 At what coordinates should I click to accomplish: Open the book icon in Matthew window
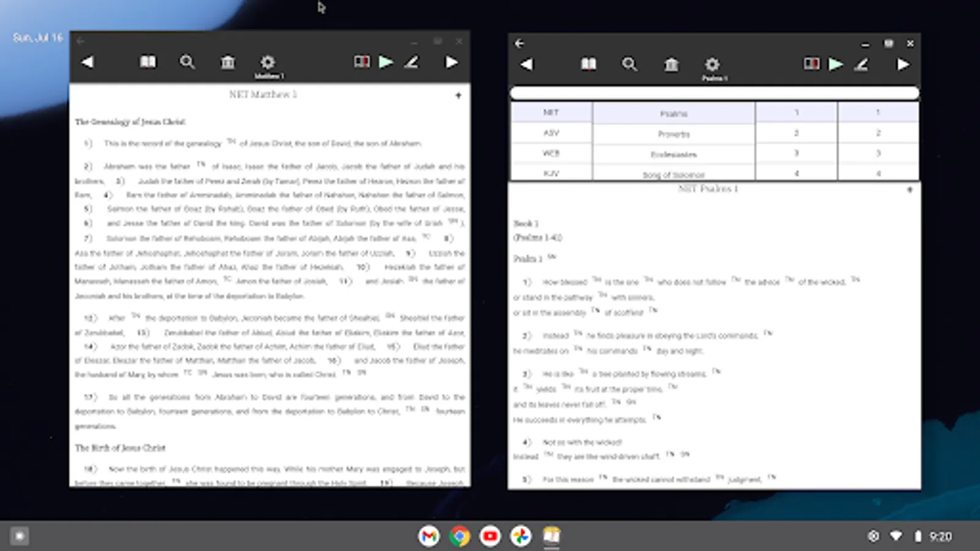click(148, 62)
